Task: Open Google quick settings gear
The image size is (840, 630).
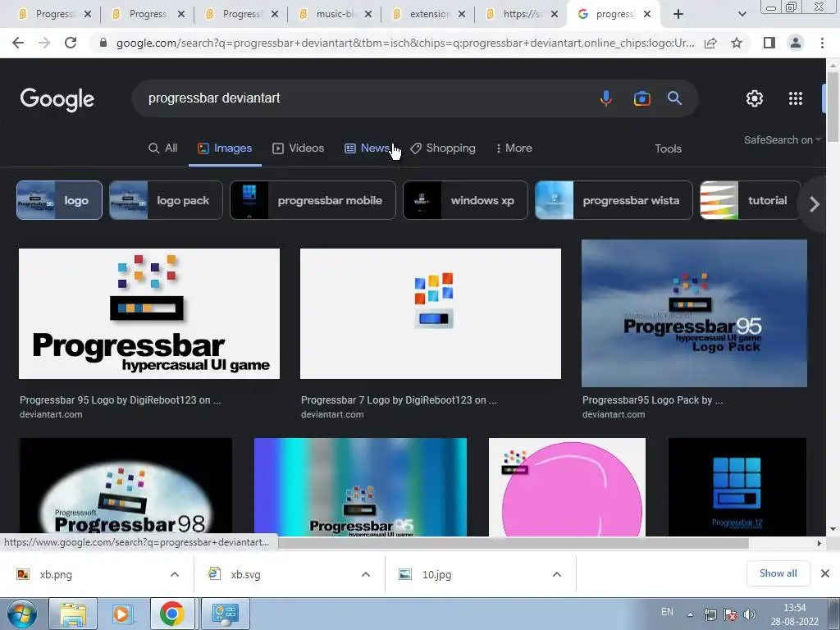Action: [x=755, y=98]
